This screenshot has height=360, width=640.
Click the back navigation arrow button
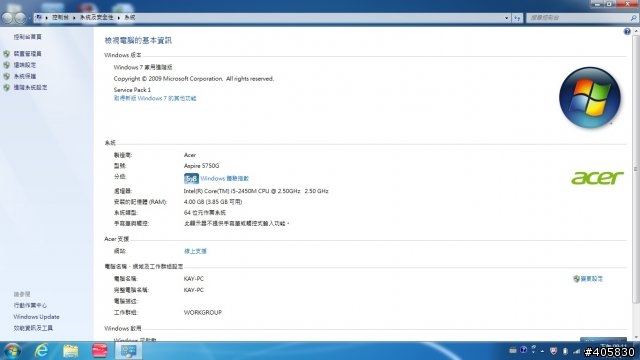click(x=7, y=18)
